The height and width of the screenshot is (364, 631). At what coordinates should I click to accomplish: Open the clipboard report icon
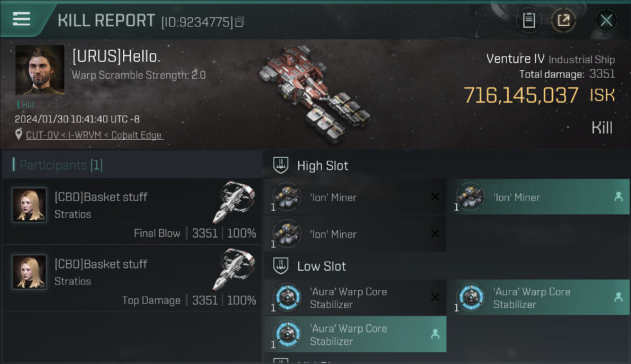tap(529, 20)
